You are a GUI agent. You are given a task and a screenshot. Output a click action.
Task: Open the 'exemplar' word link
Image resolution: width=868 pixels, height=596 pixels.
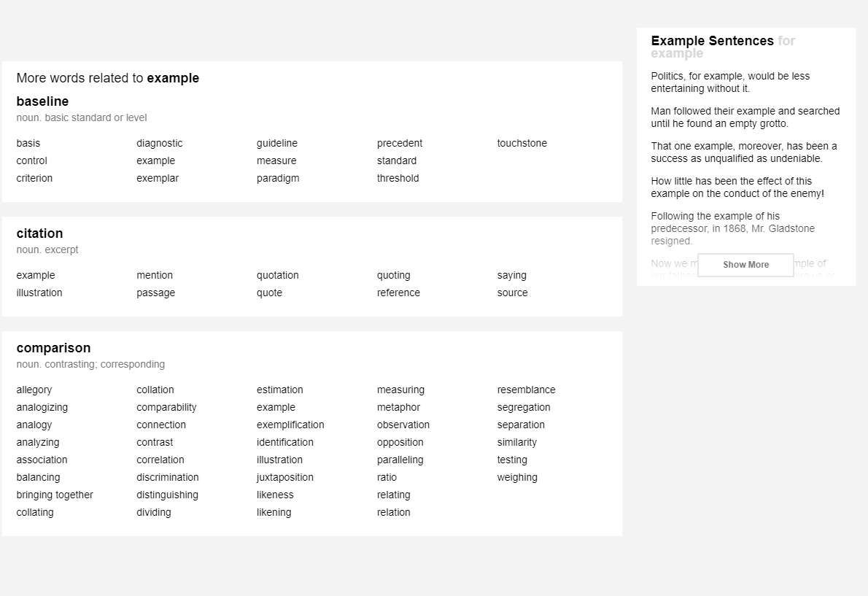(158, 178)
